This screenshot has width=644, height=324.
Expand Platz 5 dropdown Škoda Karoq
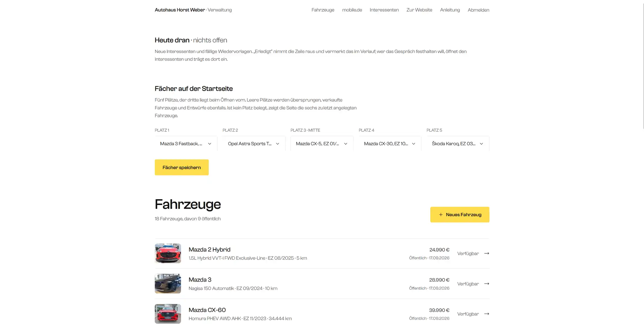click(458, 144)
